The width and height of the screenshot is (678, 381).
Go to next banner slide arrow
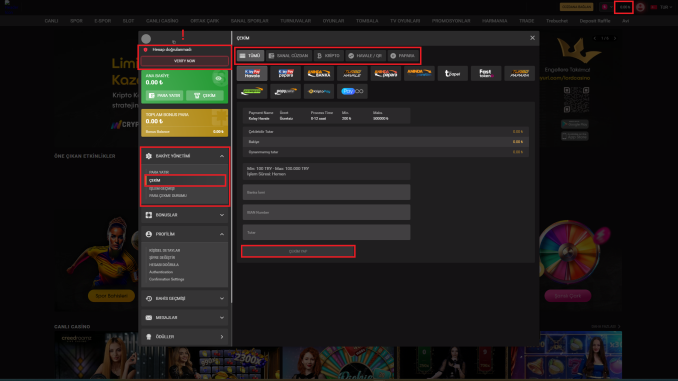tap(615, 38)
